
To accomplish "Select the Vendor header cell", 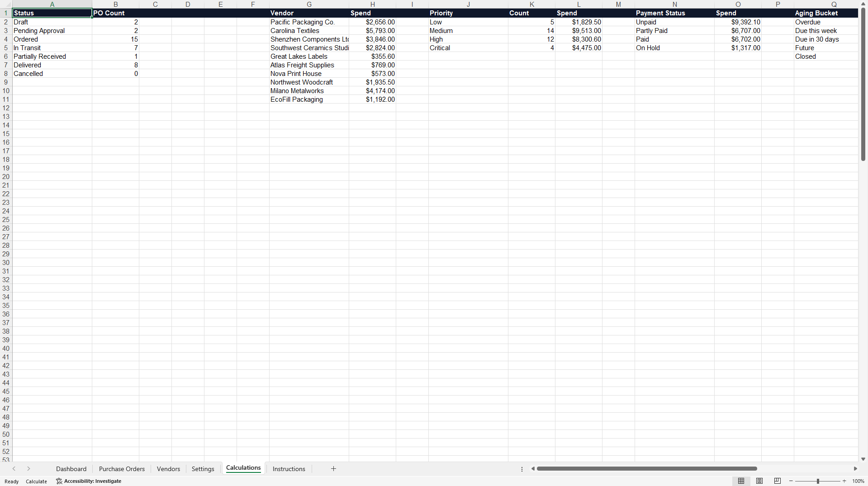I will [x=309, y=13].
